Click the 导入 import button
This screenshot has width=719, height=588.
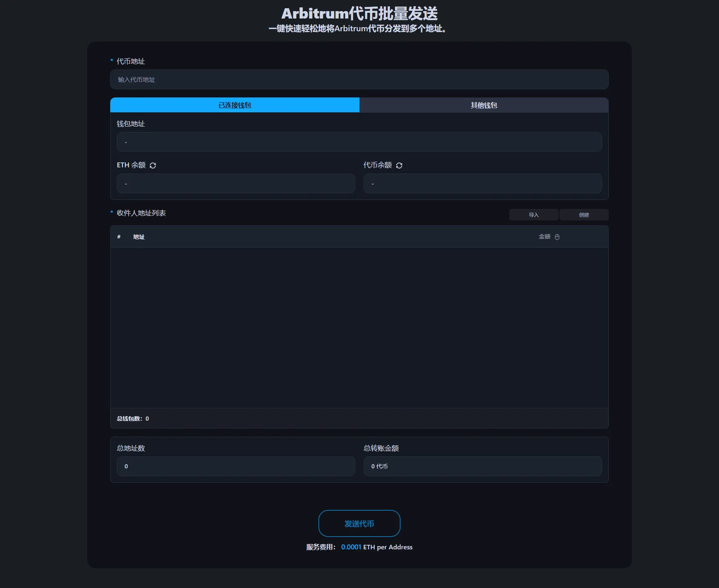[533, 215]
